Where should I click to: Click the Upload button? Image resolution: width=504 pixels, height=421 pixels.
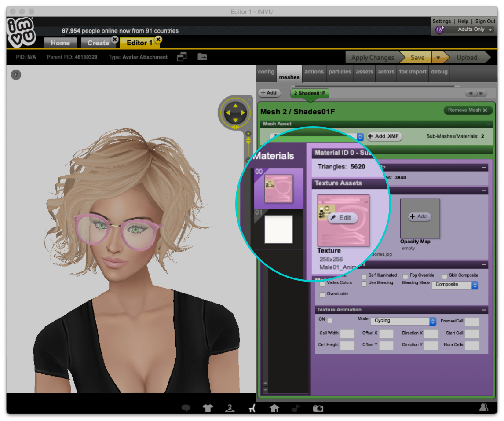tap(467, 58)
